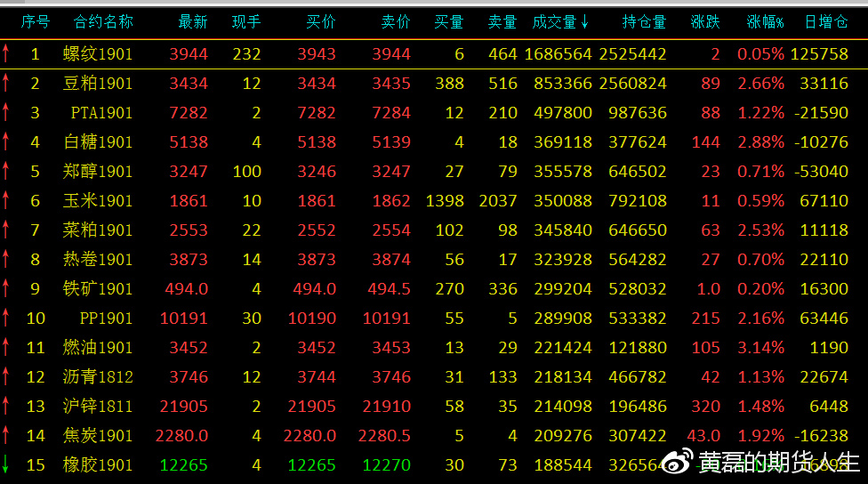This screenshot has height=484, width=868.
Task: Click daily position change 67110
Action: pos(824,201)
